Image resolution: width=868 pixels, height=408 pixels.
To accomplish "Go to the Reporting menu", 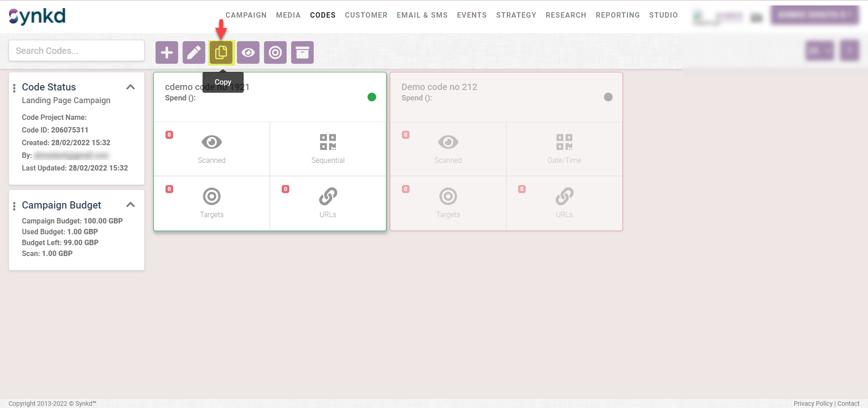I will click(618, 15).
